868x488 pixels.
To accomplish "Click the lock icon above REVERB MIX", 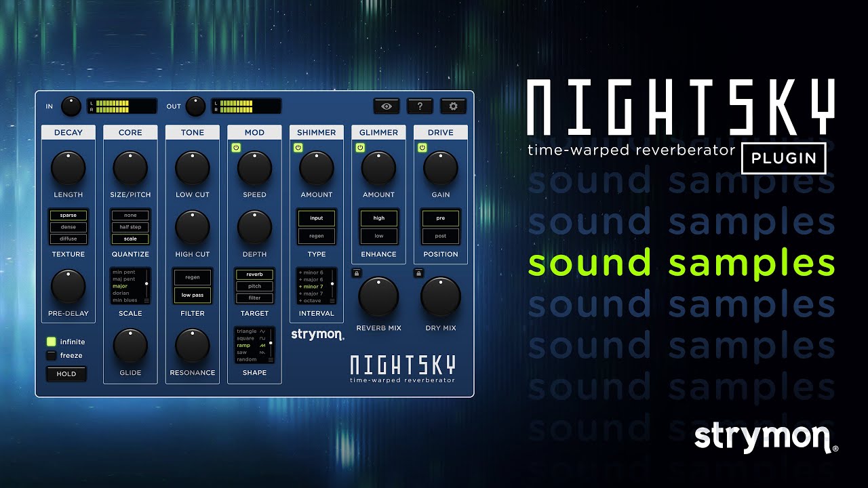I will (356, 273).
